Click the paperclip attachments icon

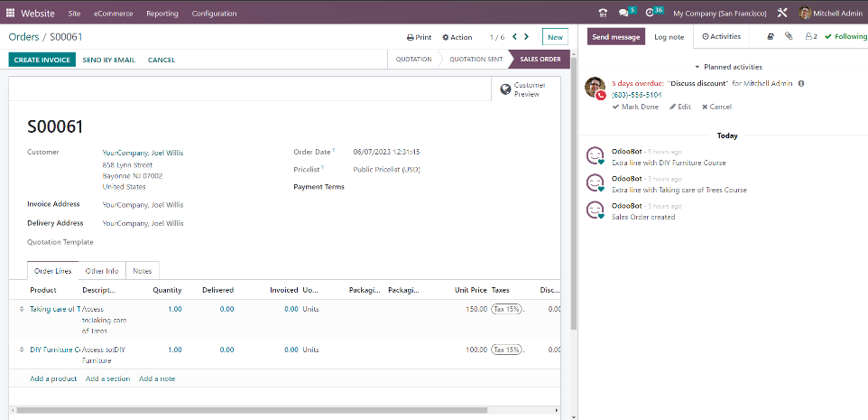tap(789, 37)
